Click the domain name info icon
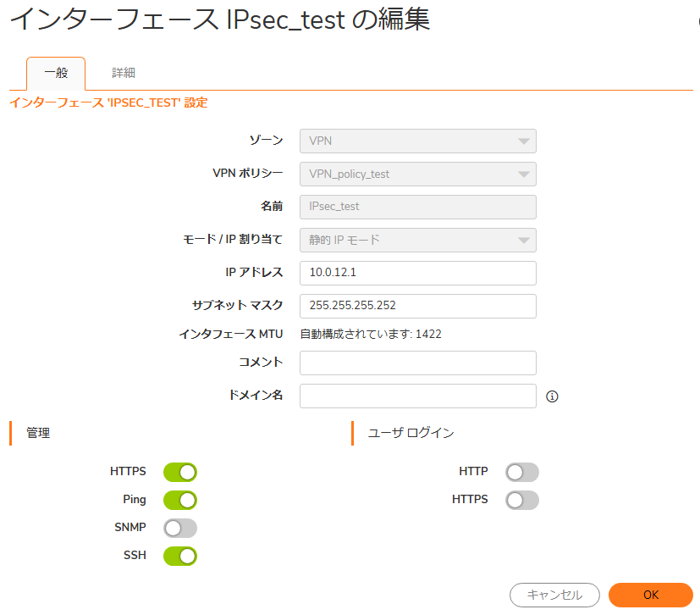The width and height of the screenshot is (700, 615). [552, 396]
